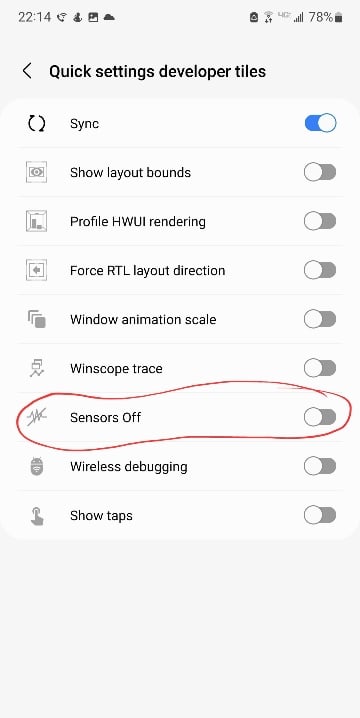Tap the back arrow icon

[27, 71]
